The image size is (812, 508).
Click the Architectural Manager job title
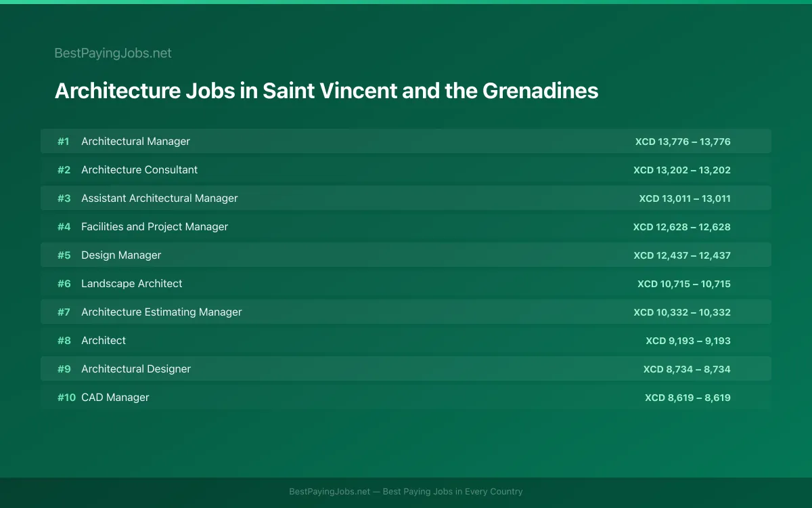135,141
